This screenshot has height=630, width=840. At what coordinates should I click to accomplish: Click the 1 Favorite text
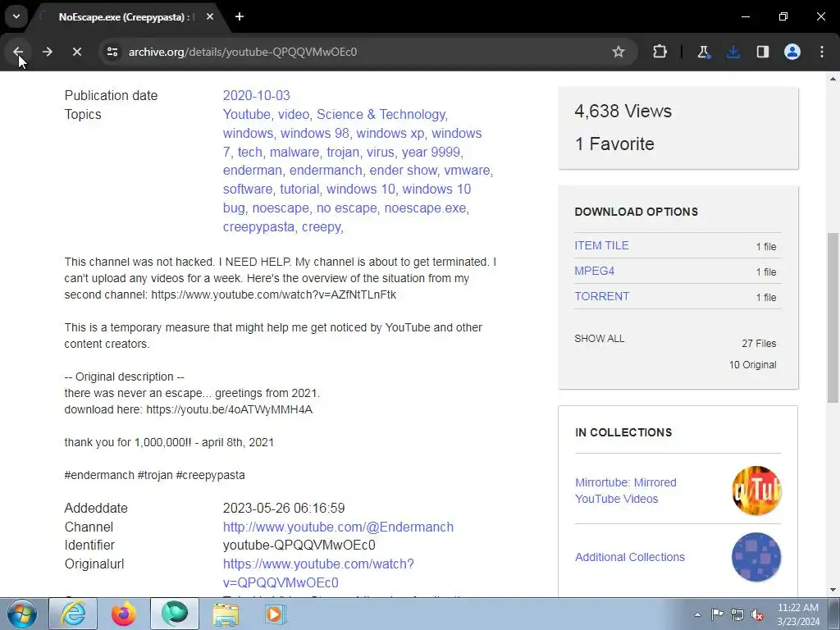click(x=614, y=144)
